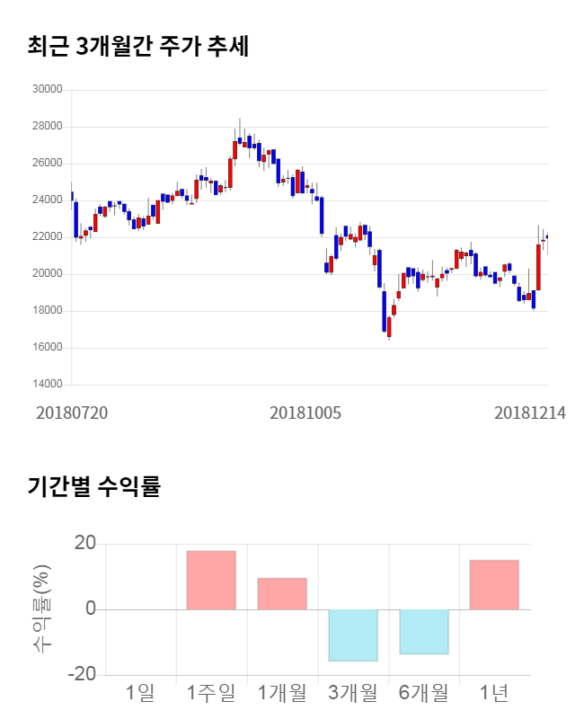Click the 30000 price axis label

click(x=47, y=90)
